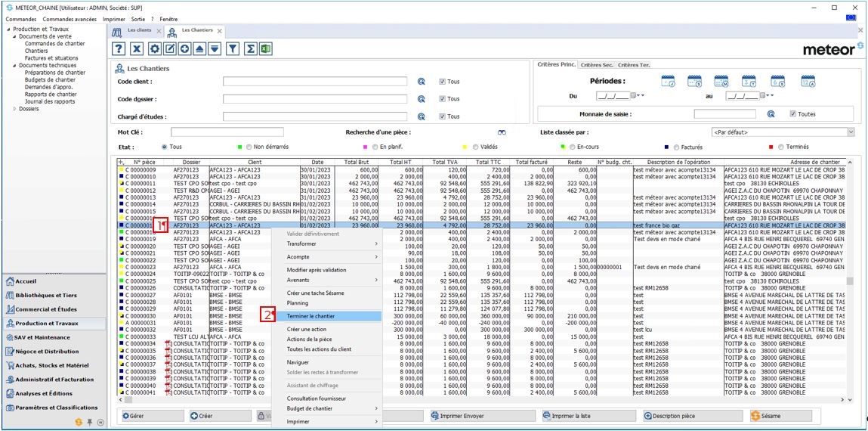Click the up-arrow eject toolbar icon
The image size is (868, 431).
(200, 49)
